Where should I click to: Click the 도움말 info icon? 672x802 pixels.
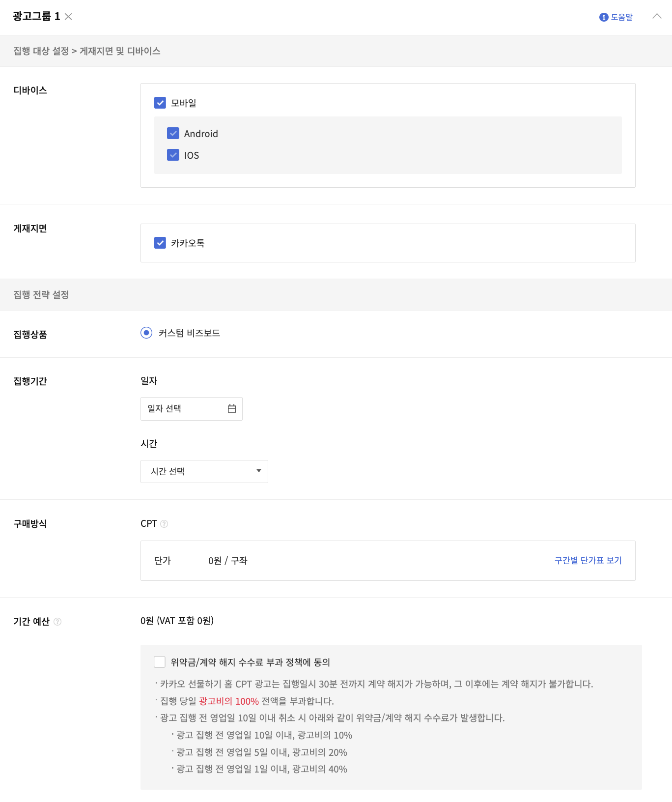(604, 17)
